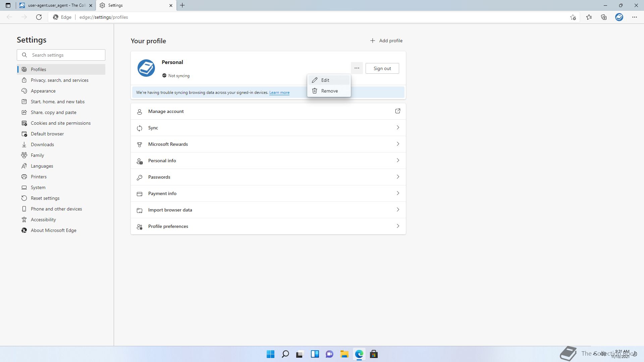Open Phone and other devices settings
Screen dimensions: 644x362
tap(61, 209)
